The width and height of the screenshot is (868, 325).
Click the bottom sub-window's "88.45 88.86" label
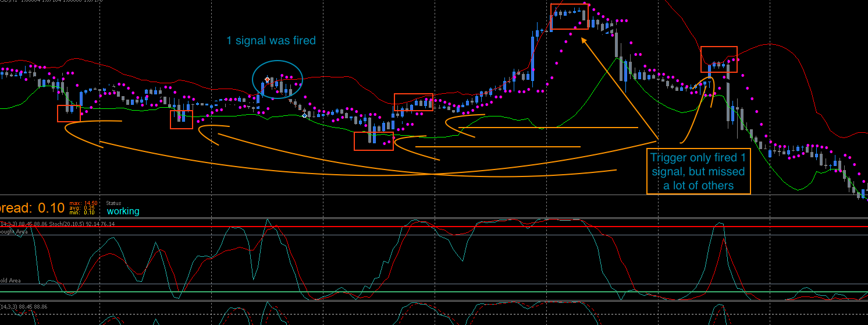point(33,306)
